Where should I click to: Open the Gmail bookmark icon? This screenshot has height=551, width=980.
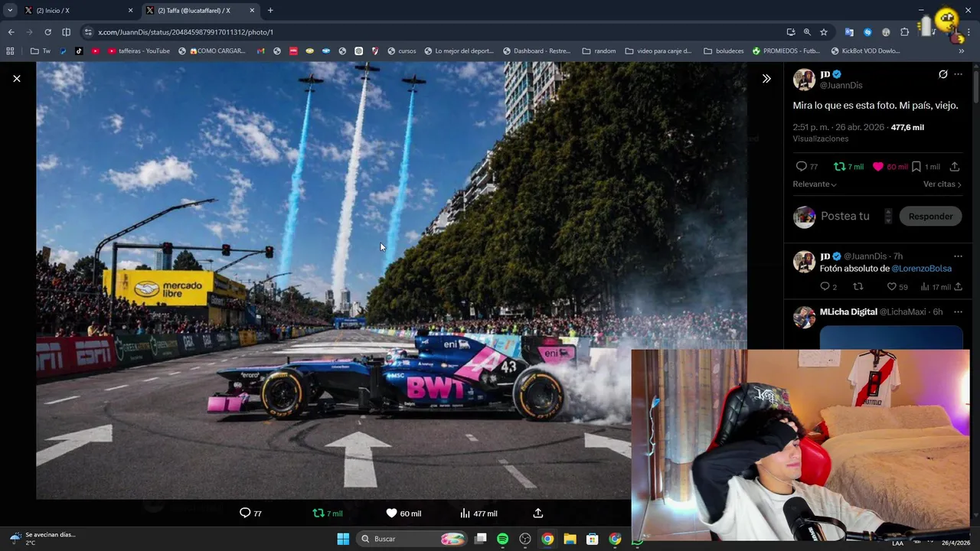click(x=261, y=51)
